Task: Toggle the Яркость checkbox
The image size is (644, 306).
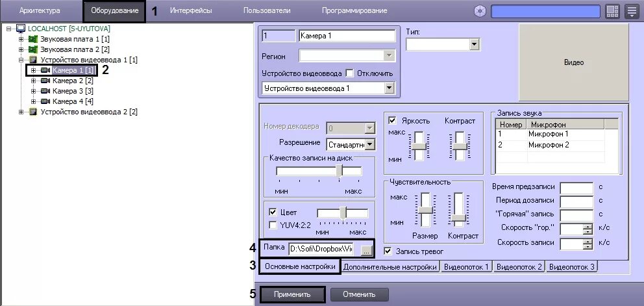Action: pos(392,120)
